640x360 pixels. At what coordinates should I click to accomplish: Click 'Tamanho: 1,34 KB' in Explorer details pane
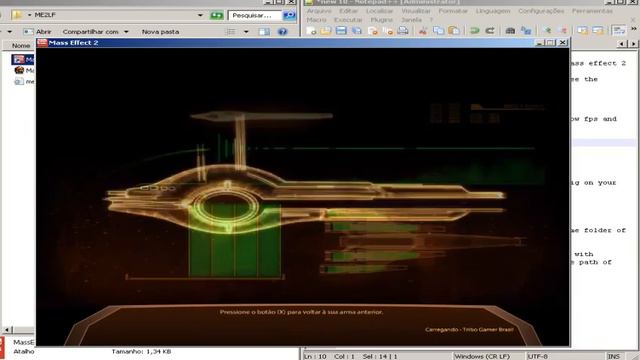click(141, 351)
